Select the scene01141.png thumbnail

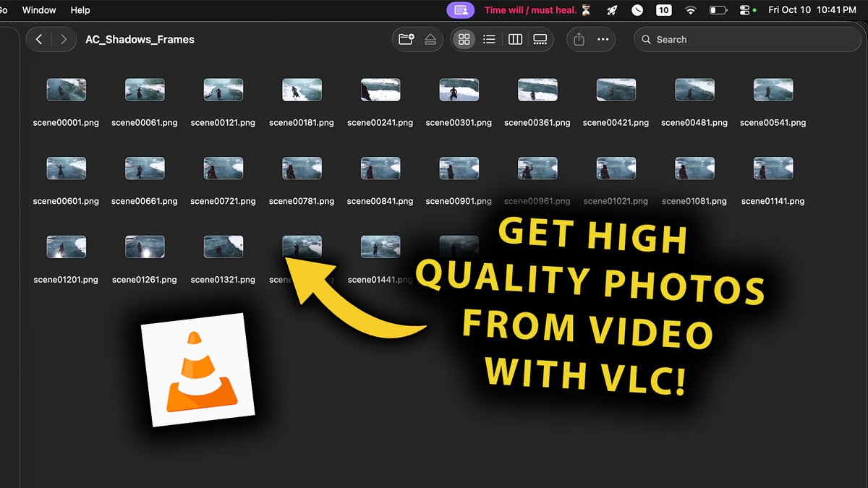coord(773,168)
